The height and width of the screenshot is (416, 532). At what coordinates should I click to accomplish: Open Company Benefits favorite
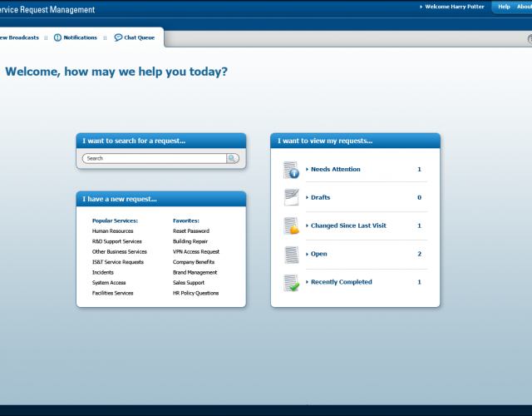[194, 262]
